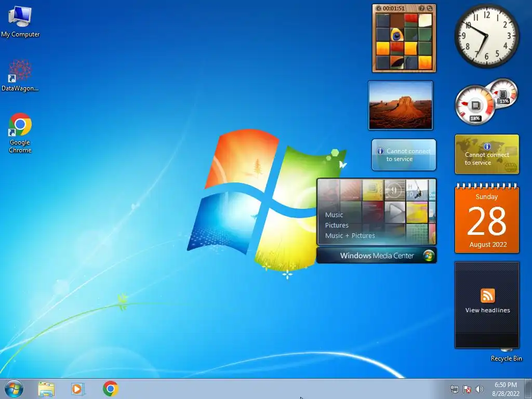Click the Media Center green Windows logo
532x399 pixels.
(x=429, y=256)
